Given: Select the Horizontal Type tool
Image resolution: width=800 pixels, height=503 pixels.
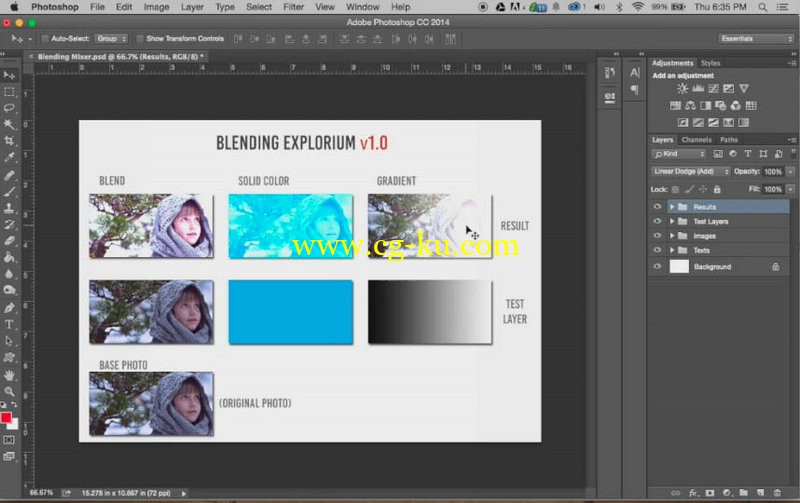Looking at the screenshot, I should click(9, 324).
